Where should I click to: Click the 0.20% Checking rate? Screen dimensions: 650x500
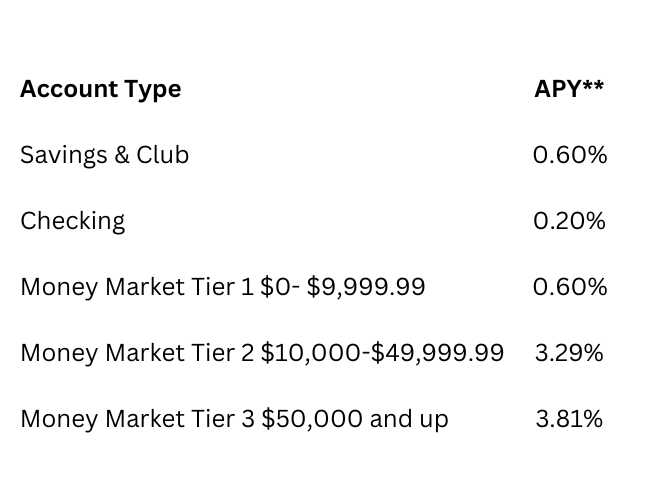click(569, 221)
